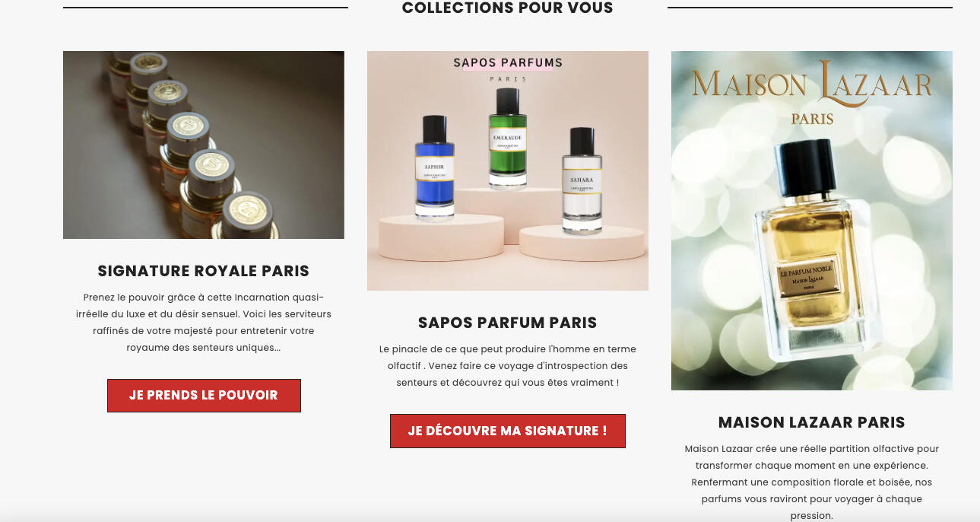The width and height of the screenshot is (980, 522).
Task: Click the "Collections pour vous" section title
Action: pyautogui.click(x=508, y=8)
